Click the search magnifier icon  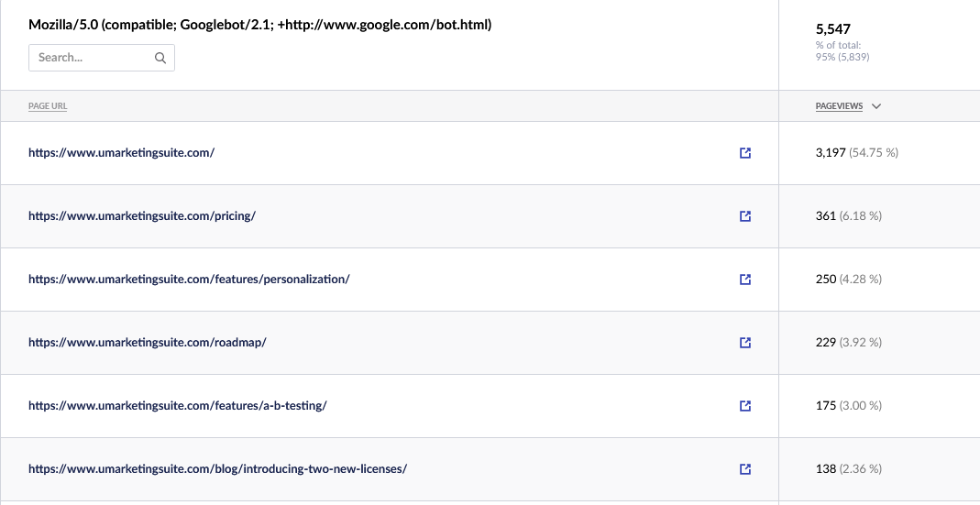160,58
